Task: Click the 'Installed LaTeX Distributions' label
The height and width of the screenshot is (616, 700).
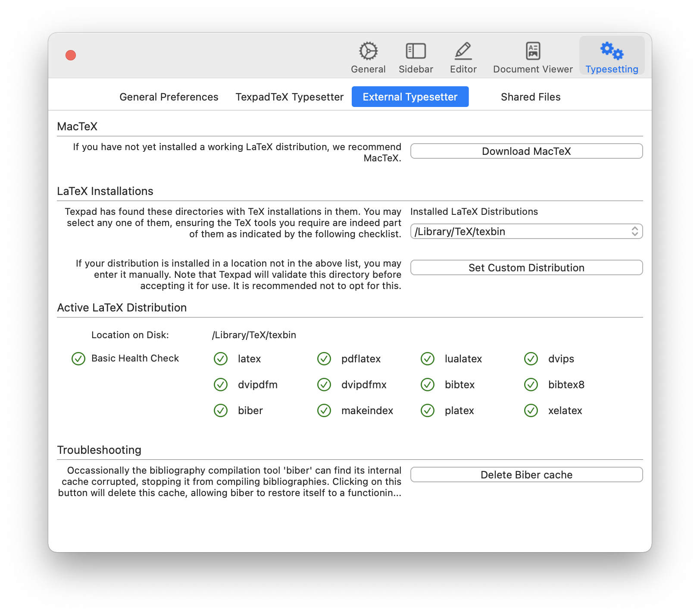Action: coord(474,211)
